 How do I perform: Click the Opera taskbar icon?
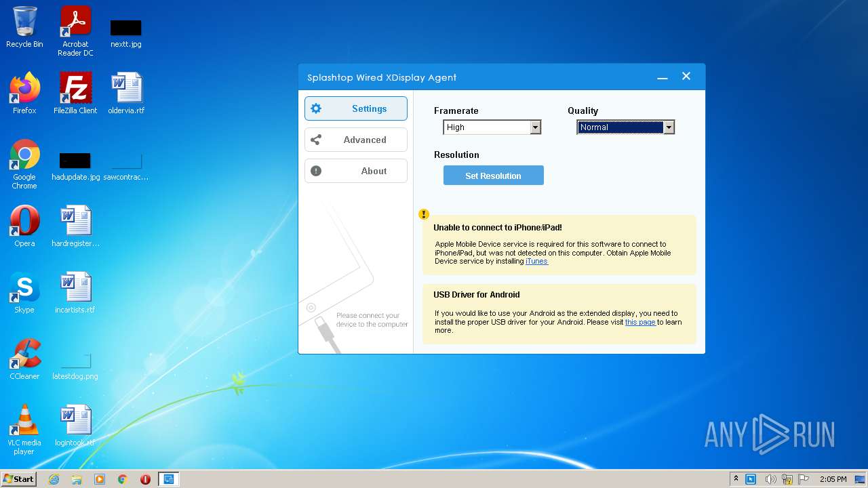(145, 479)
